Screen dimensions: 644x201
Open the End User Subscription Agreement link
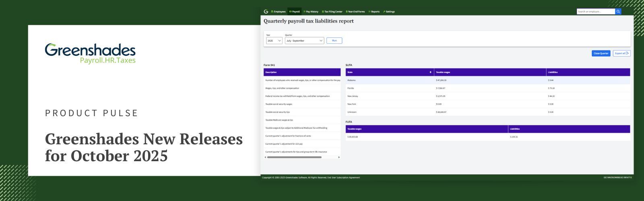click(343, 177)
